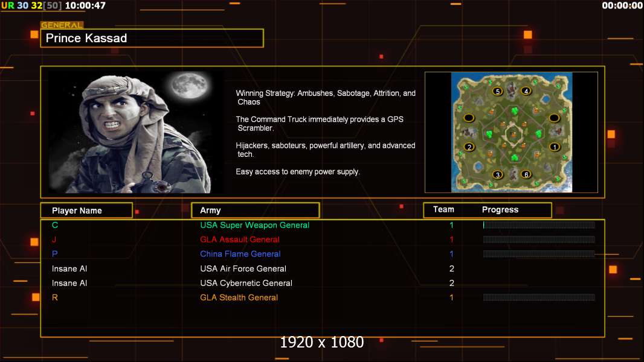Select player name J

pyautogui.click(x=54, y=240)
